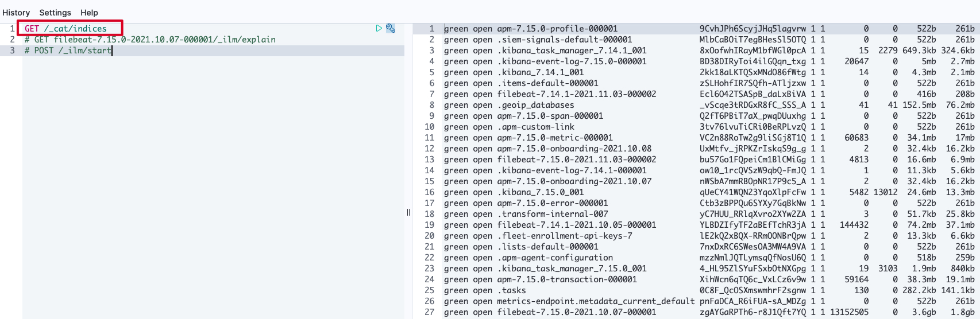Screen dimensions: 980x319
Task: Click metrics-endpoint.metadata_current_default index name
Action: [x=596, y=301]
